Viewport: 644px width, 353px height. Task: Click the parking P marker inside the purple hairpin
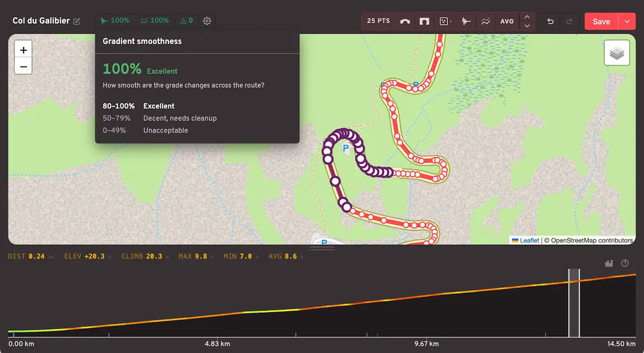pos(346,149)
